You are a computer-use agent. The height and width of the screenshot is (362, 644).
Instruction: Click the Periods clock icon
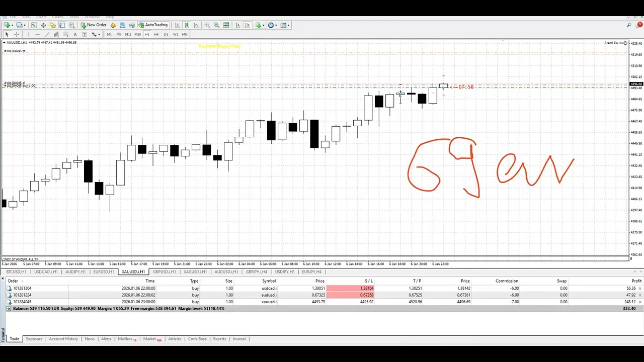271,25
